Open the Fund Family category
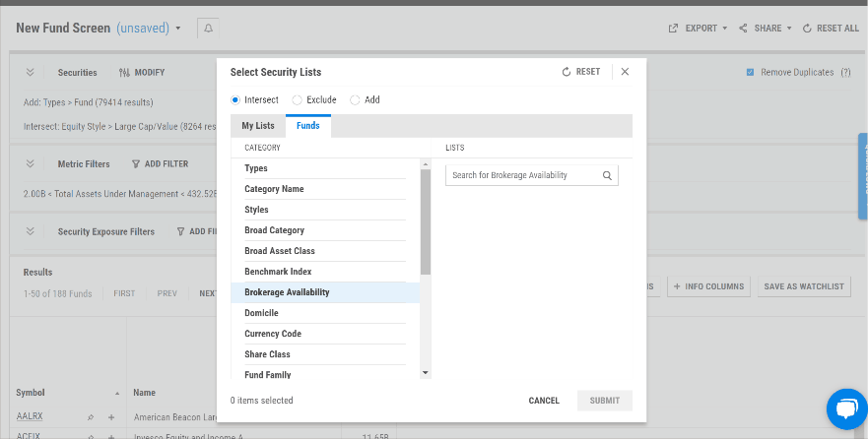868x439 pixels. (x=325, y=374)
